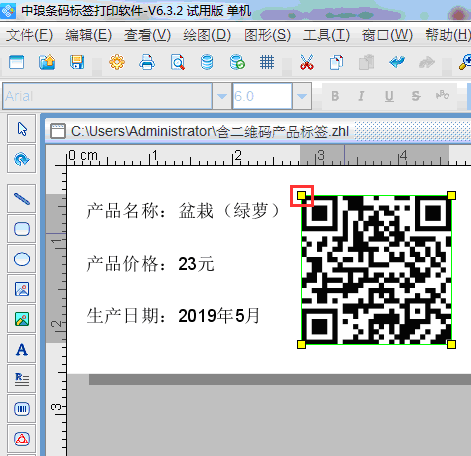Open the 图形(S) menu

(x=267, y=35)
